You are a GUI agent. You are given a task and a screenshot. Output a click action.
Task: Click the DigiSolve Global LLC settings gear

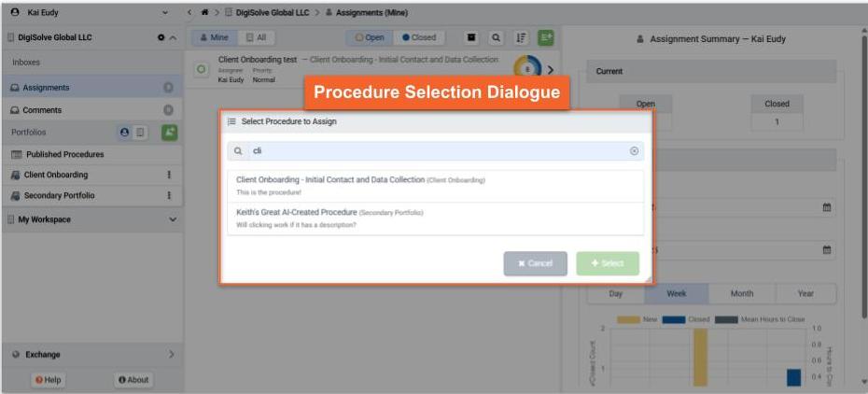pos(161,37)
